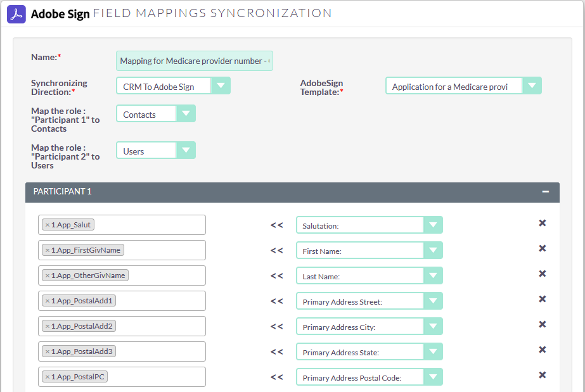Open the AdobeSign Template dropdown
Screen dimensions: 585x392
click(x=463, y=85)
